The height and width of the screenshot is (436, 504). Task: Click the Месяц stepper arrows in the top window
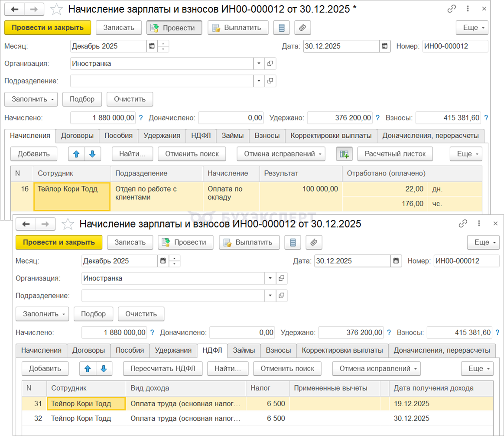coord(163,46)
